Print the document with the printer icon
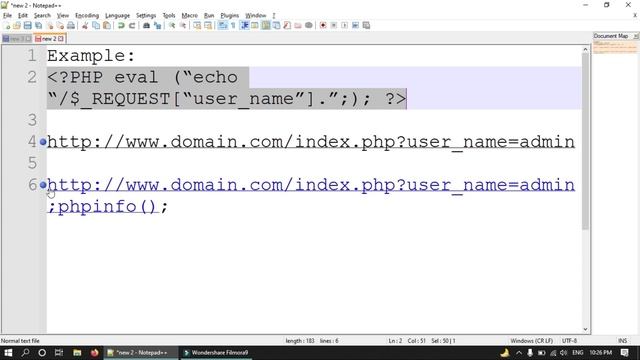 tap(71, 25)
